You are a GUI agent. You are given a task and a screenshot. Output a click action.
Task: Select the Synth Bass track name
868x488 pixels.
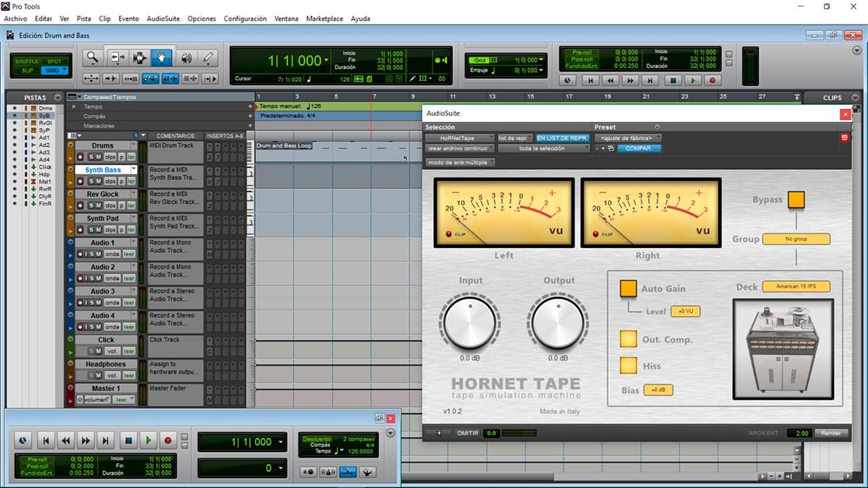pos(103,170)
